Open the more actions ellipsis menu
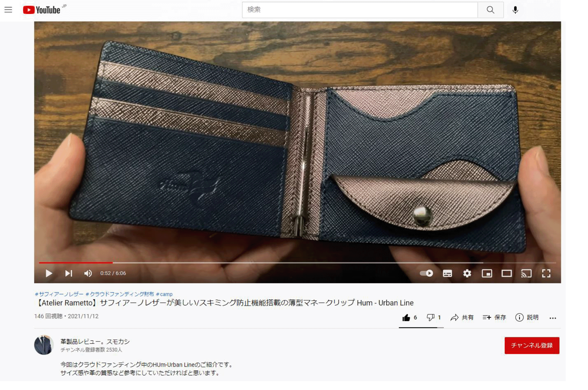This screenshot has width=588, height=390. tap(553, 318)
